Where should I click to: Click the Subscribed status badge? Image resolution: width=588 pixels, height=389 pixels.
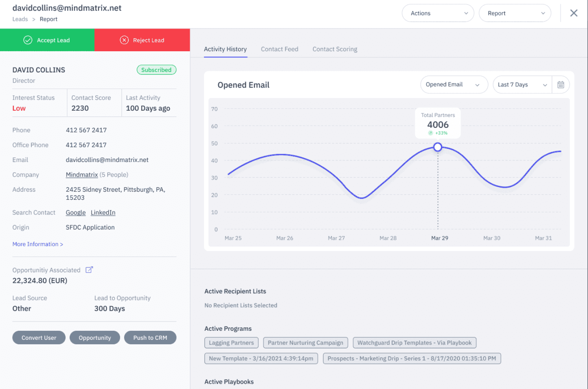[156, 70]
